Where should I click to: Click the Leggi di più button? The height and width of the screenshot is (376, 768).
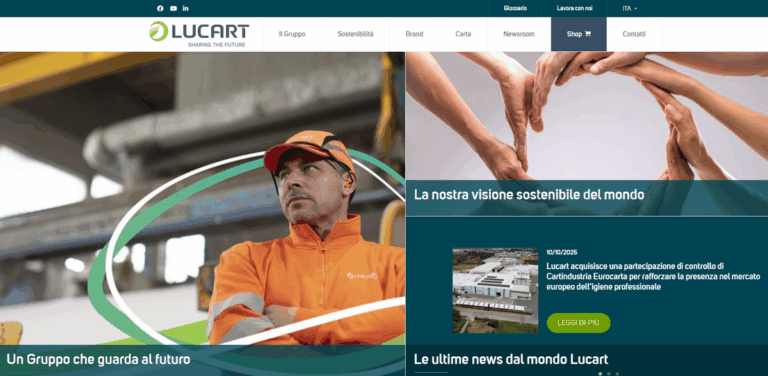pos(578,323)
